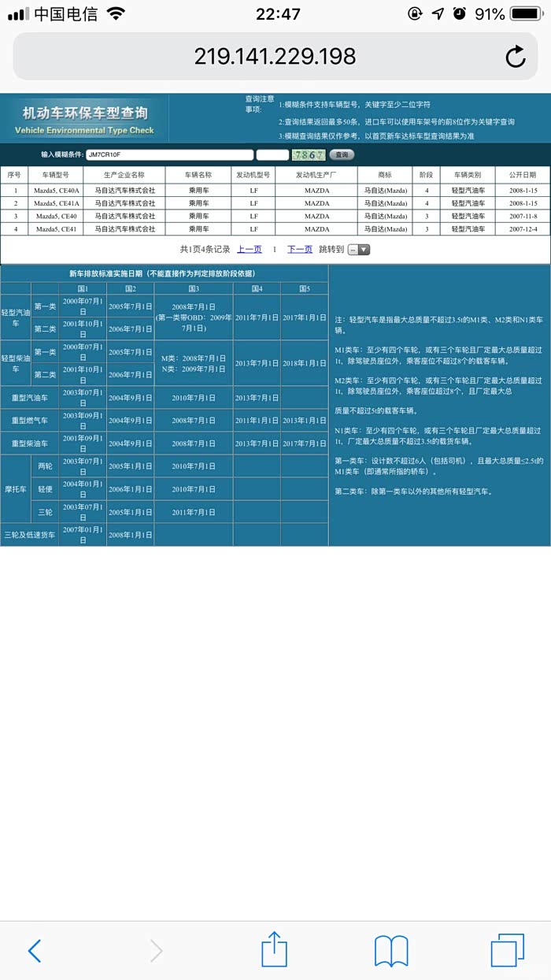Click the 查询 search button
The width and height of the screenshot is (551, 980).
(x=341, y=155)
